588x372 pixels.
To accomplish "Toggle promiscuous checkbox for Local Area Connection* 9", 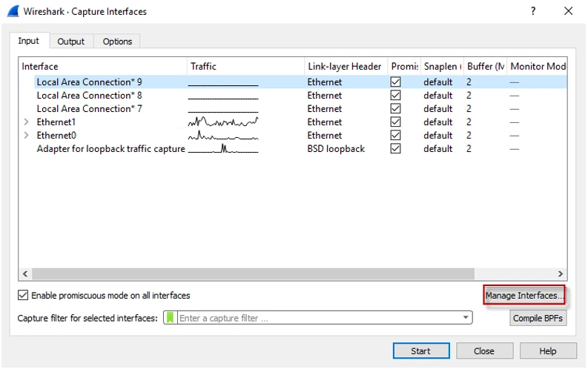I will click(x=396, y=82).
